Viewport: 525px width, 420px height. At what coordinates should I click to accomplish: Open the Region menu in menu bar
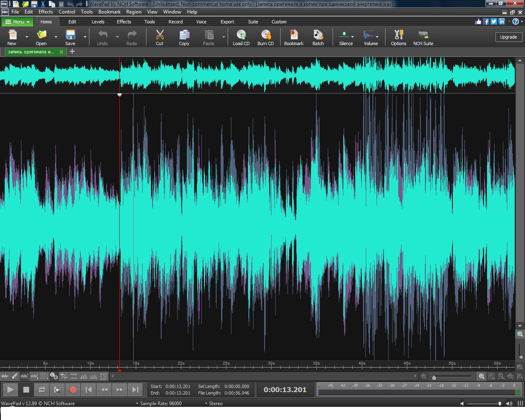[134, 12]
